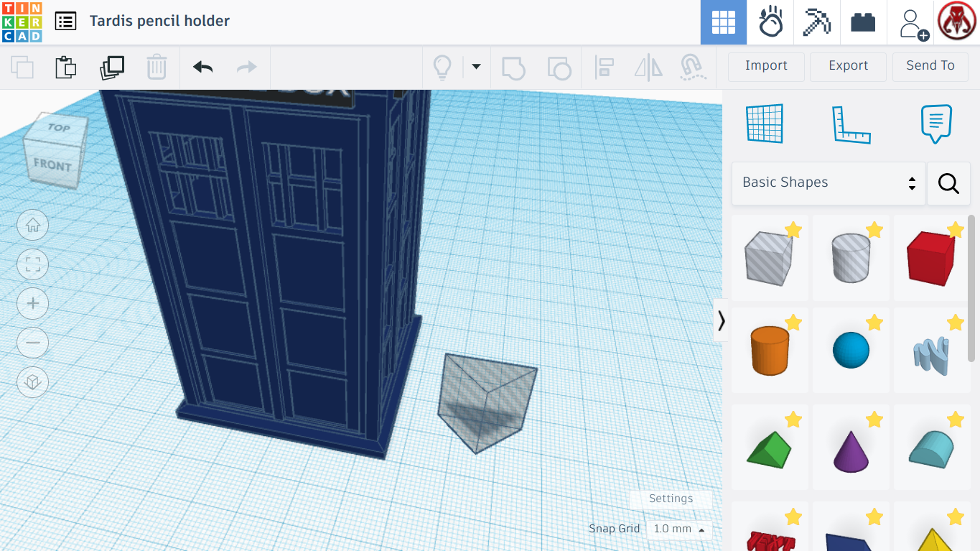Image resolution: width=980 pixels, height=551 pixels.
Task: Select the orange Cylinder shape
Action: click(769, 350)
